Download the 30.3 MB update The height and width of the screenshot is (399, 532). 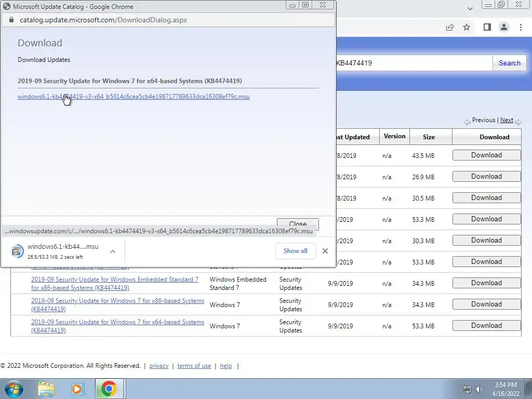pos(486,240)
